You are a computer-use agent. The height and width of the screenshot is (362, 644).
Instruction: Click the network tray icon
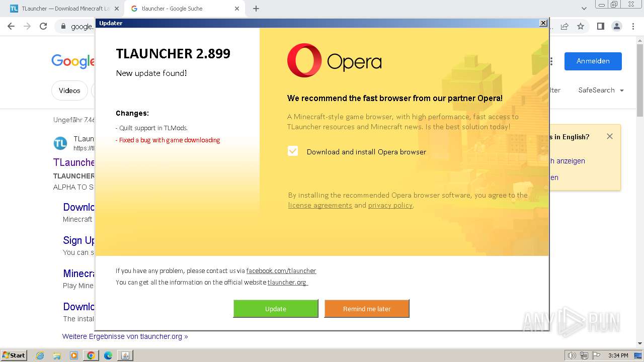tap(584, 355)
